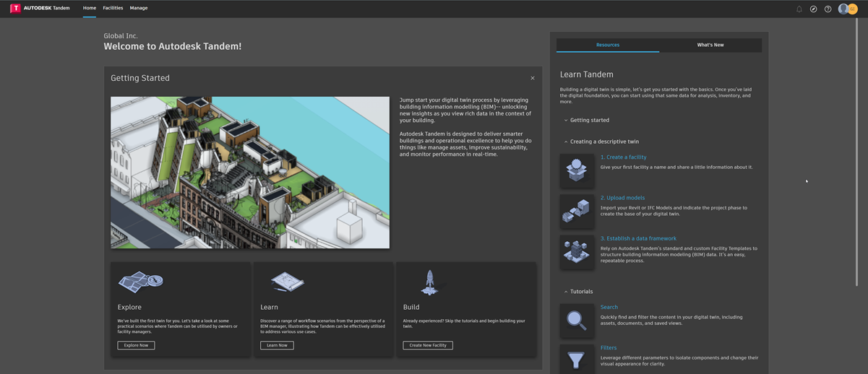Click the Create a facility box icon

577,170
